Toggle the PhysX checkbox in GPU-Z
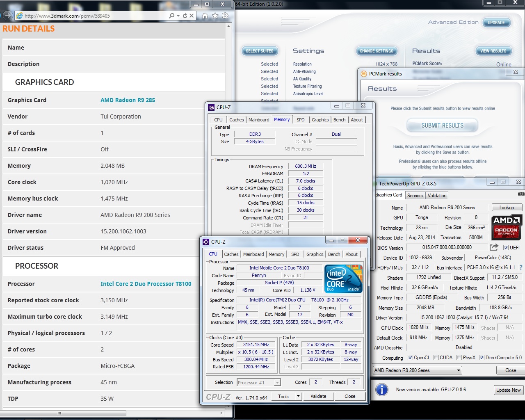 [x=459, y=358]
